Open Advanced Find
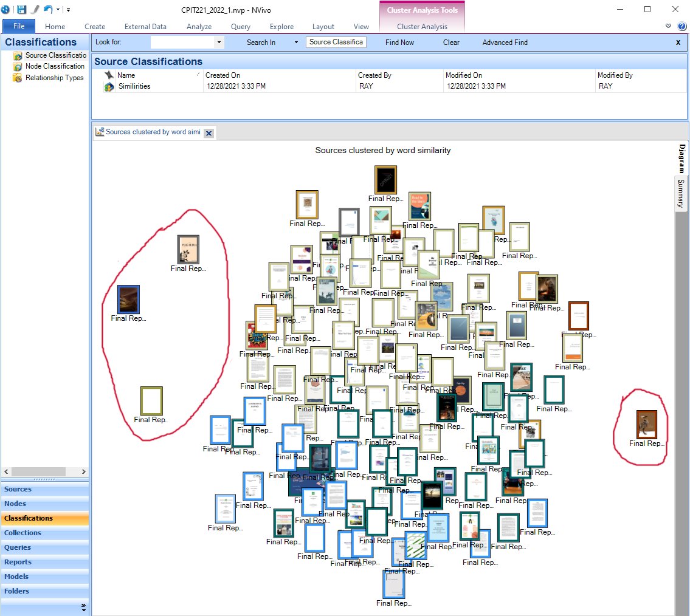This screenshot has width=690, height=616. point(505,42)
